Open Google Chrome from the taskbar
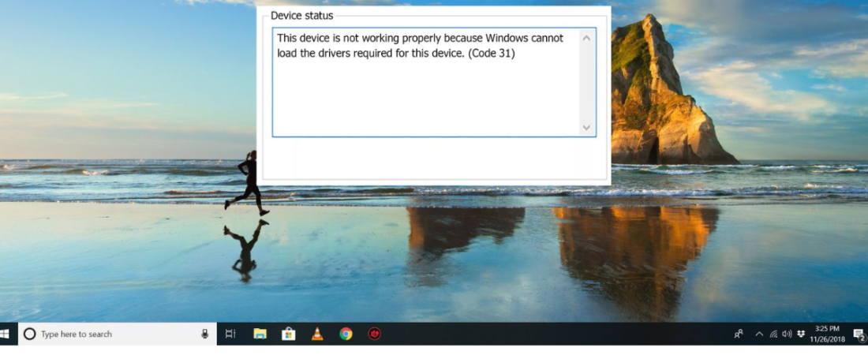 pyautogui.click(x=346, y=334)
